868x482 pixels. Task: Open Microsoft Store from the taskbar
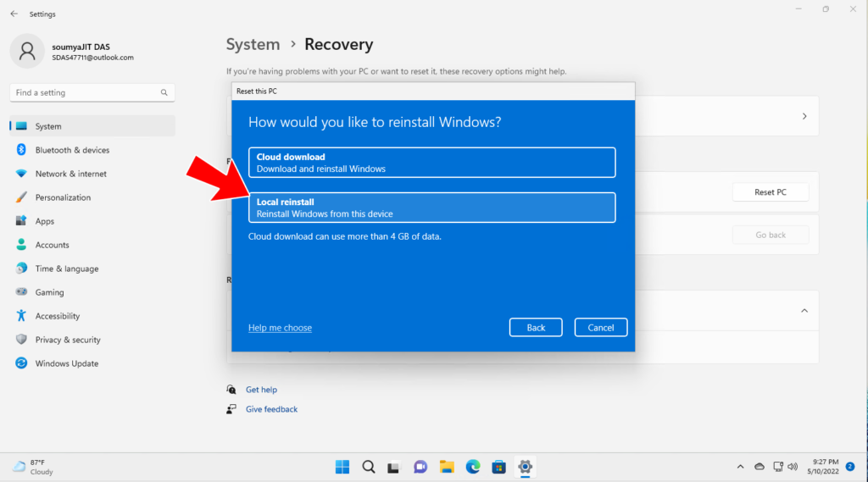click(498, 467)
